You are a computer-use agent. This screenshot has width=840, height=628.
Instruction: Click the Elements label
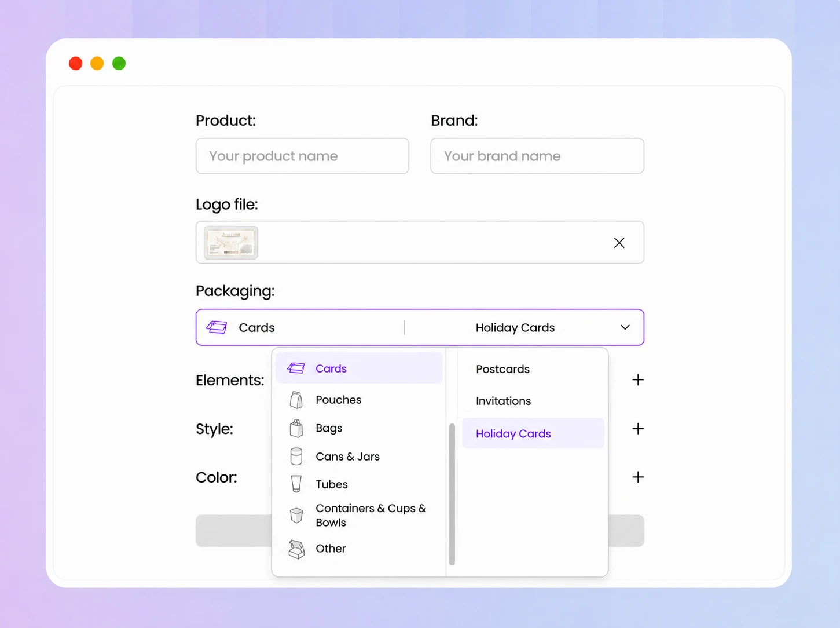[230, 380]
